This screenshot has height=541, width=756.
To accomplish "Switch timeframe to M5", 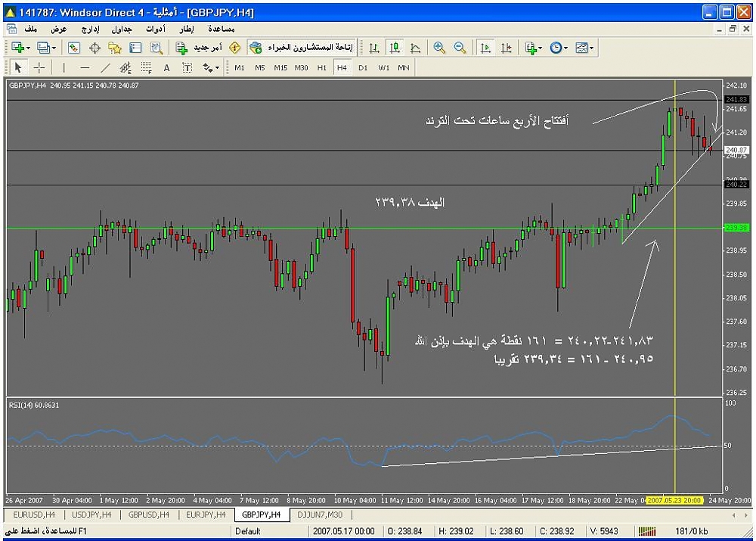I will [x=260, y=67].
